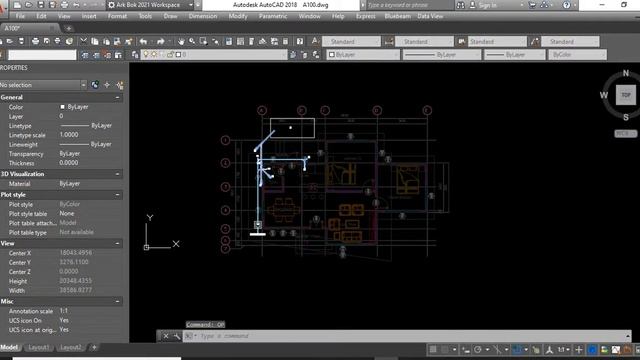Select the Zoom Realtime magnifier tool
The width and height of the screenshot is (640, 360).
[x=192, y=41]
